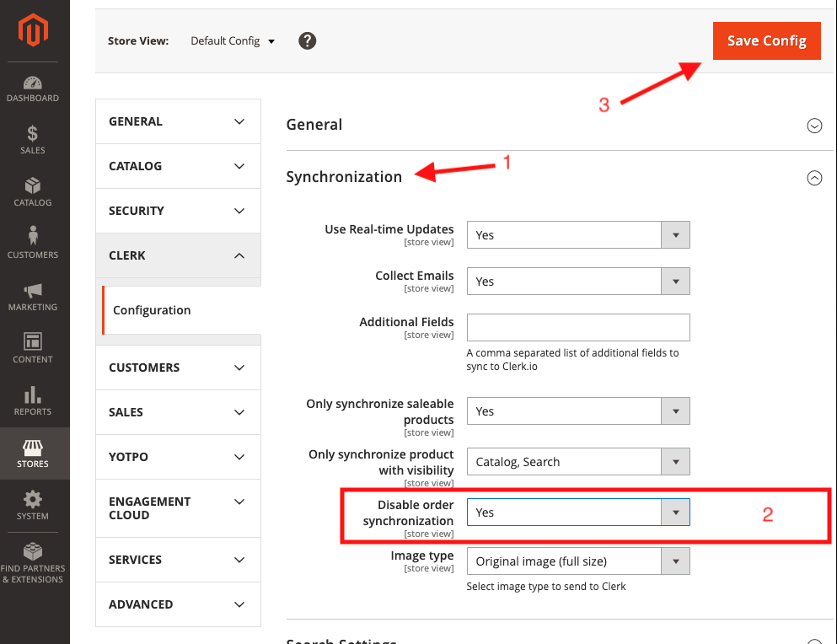The height and width of the screenshot is (644, 837).
Task: Open the Store View Default Config switcher
Action: pos(233,40)
